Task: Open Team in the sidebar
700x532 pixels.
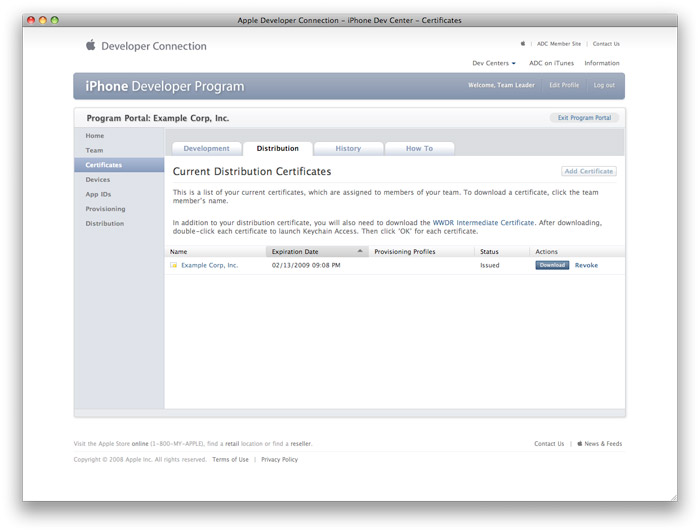Action: [x=94, y=150]
